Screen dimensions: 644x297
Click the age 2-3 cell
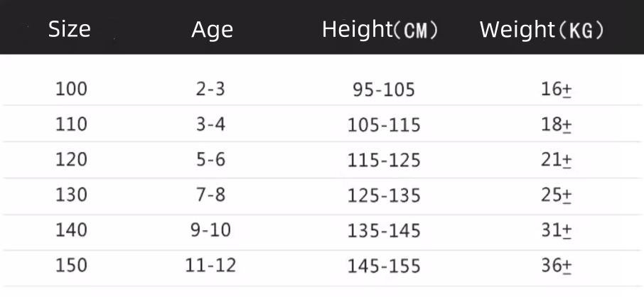pyautogui.click(x=210, y=89)
